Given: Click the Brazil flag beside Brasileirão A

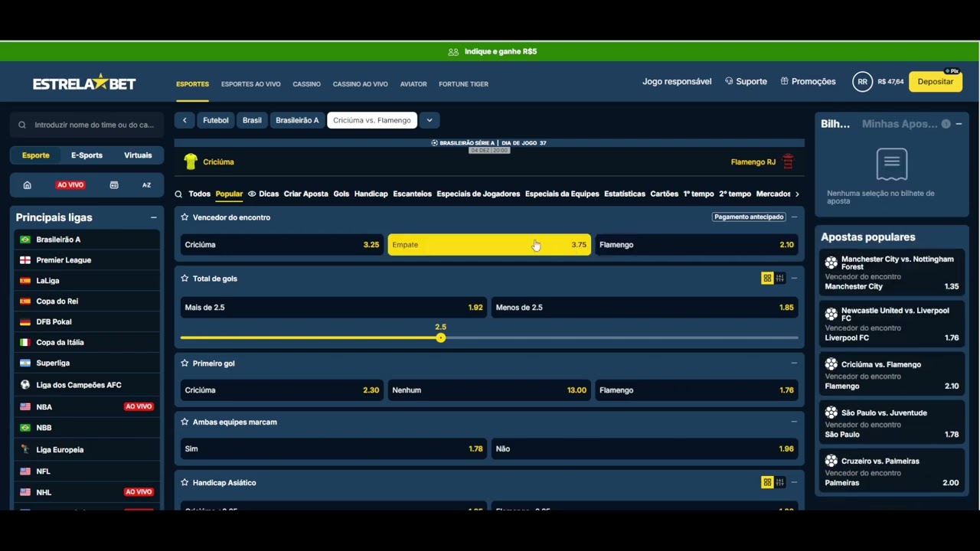Looking at the screenshot, I should point(25,240).
